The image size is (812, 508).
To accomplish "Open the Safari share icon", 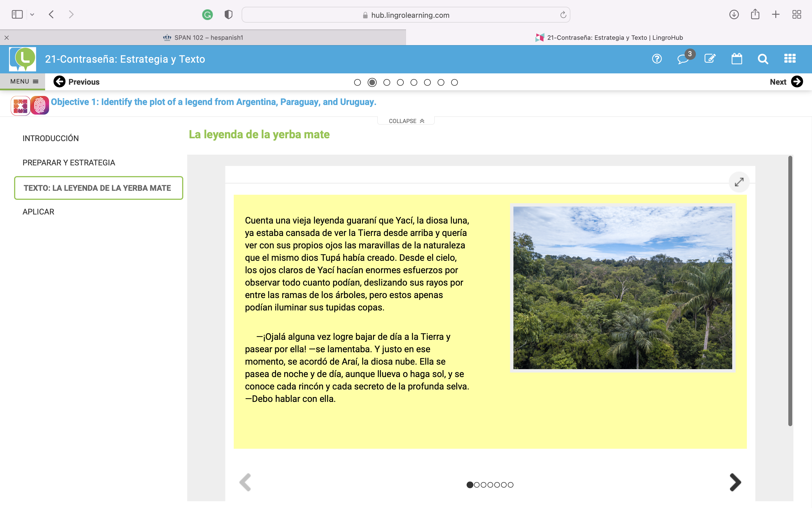I will click(x=755, y=14).
